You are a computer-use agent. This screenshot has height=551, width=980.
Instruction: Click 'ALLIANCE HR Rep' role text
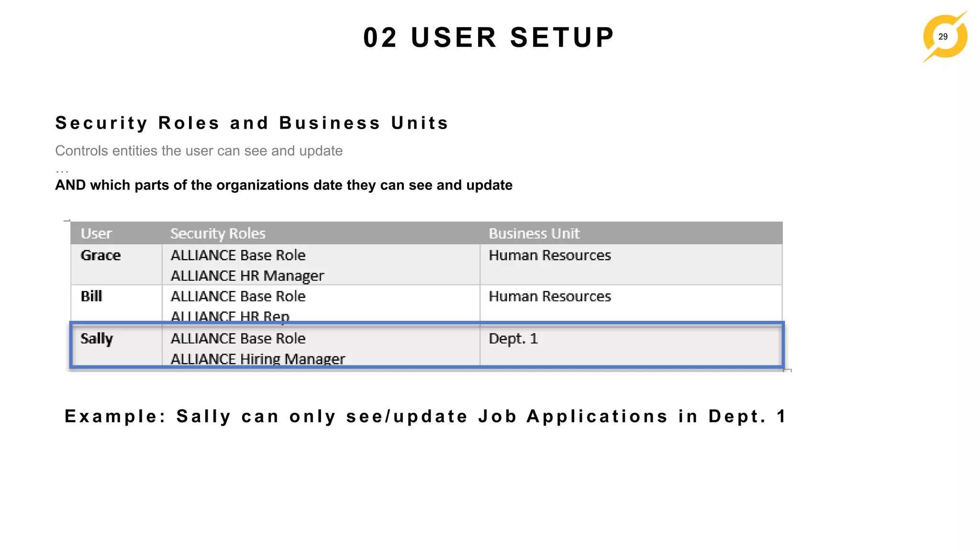point(230,316)
